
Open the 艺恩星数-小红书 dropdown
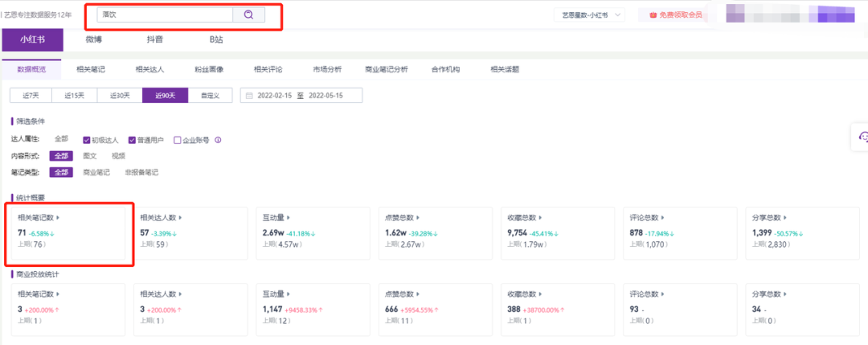pos(590,15)
